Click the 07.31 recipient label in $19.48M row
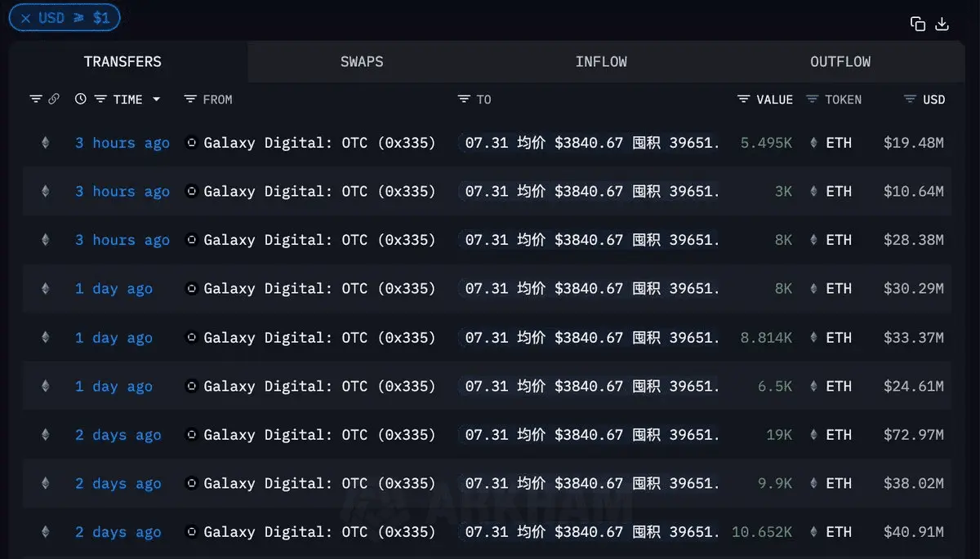This screenshot has width=980, height=559. [x=592, y=143]
